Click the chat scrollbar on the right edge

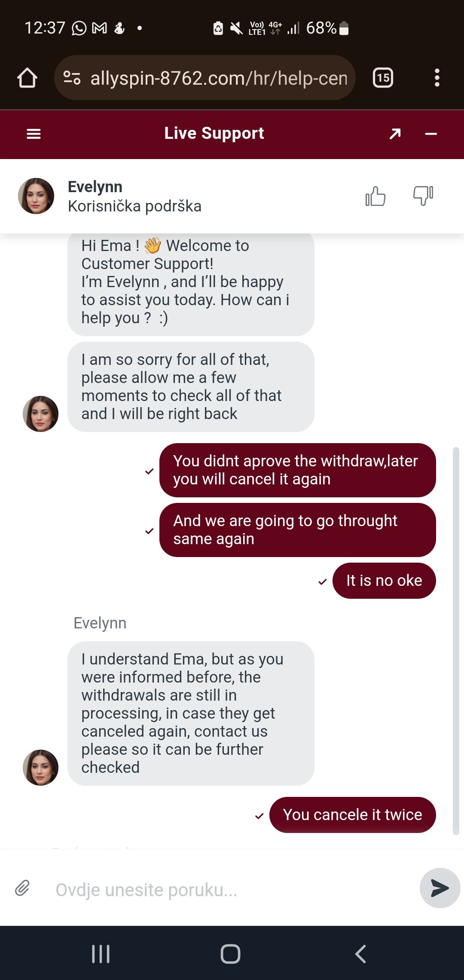(x=456, y=640)
